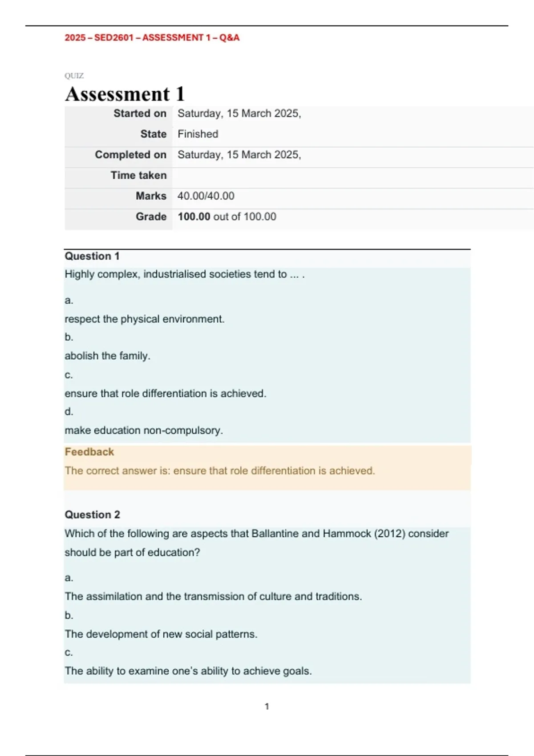Select answer about assimilation and transmission of culture
Screen dimensions: 534x756
point(213,596)
